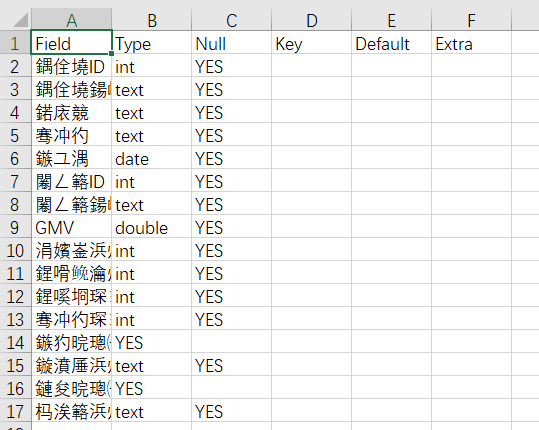Image resolution: width=539 pixels, height=430 pixels.
Task: Click the Default header cell
Action: coord(391,43)
